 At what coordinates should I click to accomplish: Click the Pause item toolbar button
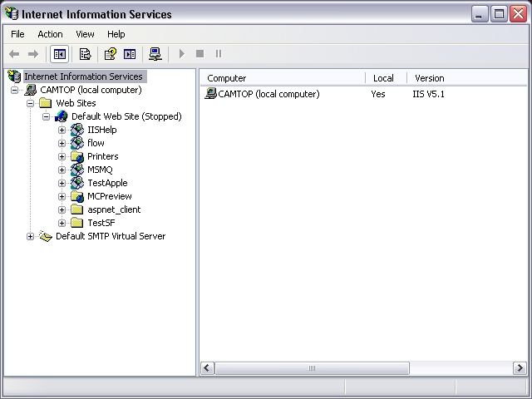coord(219,53)
